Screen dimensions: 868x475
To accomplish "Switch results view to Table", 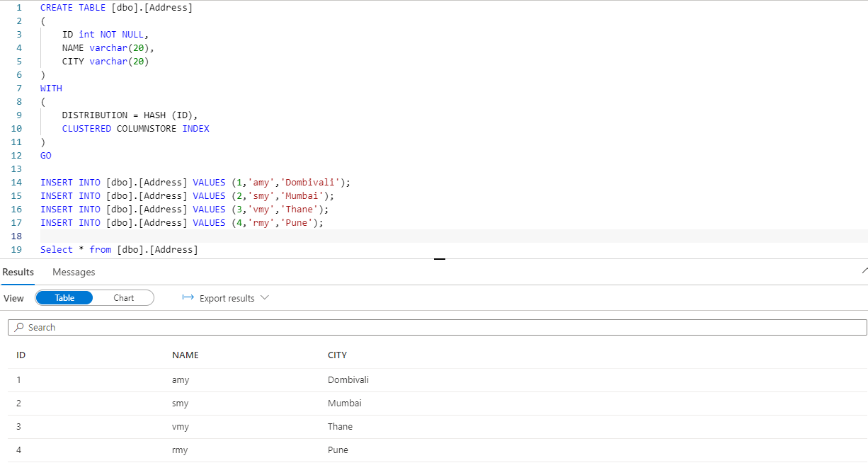I will point(64,298).
